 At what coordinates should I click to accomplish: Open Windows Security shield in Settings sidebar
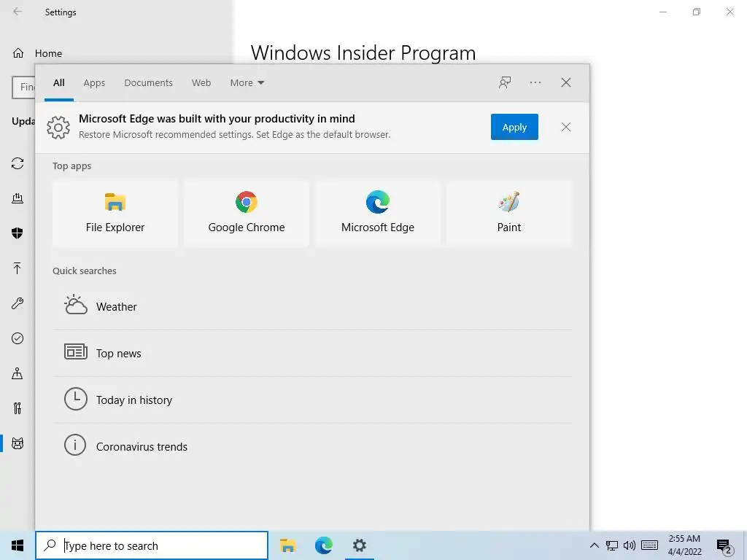(18, 233)
